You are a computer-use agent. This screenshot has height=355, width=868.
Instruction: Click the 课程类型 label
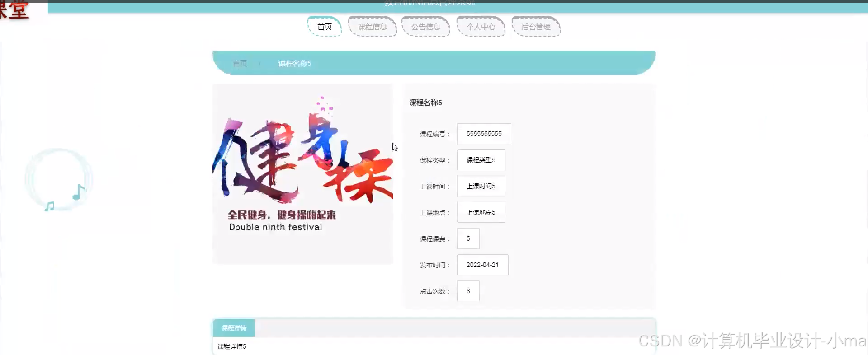pyautogui.click(x=434, y=160)
